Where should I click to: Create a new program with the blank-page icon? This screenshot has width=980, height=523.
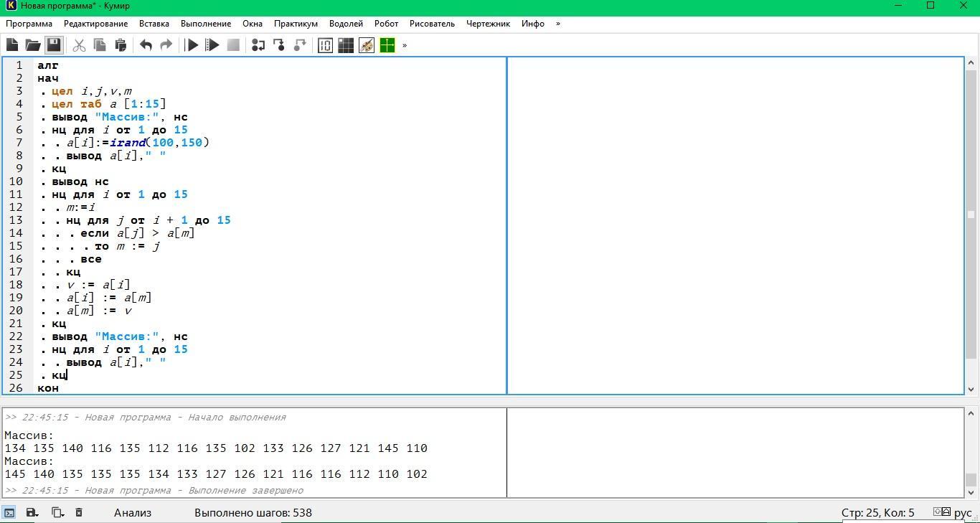pos(12,45)
